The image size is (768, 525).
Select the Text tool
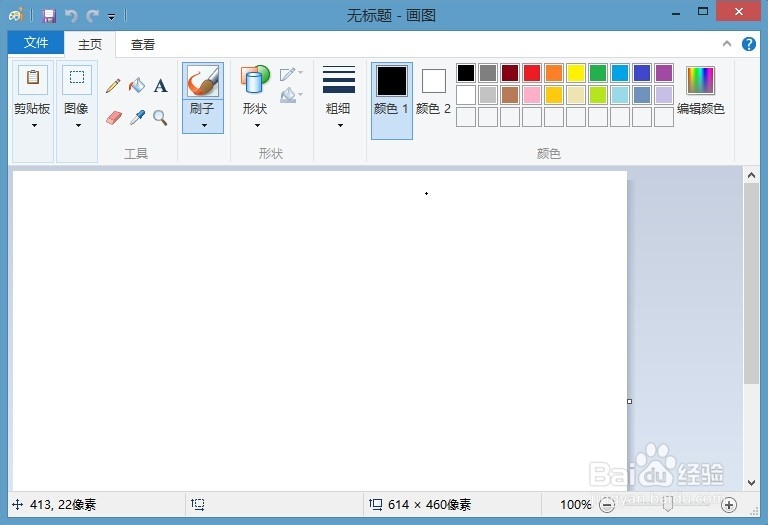click(x=160, y=86)
